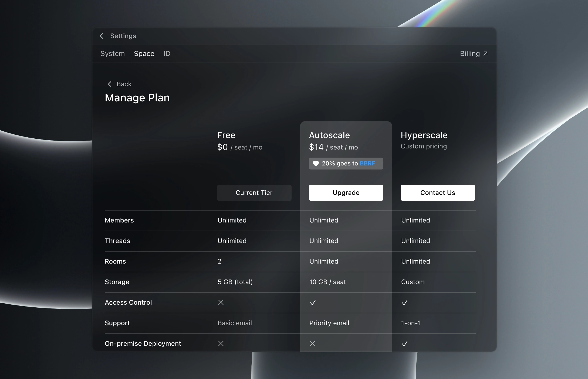Click Unlimited Members under Autoscale

(x=324, y=220)
